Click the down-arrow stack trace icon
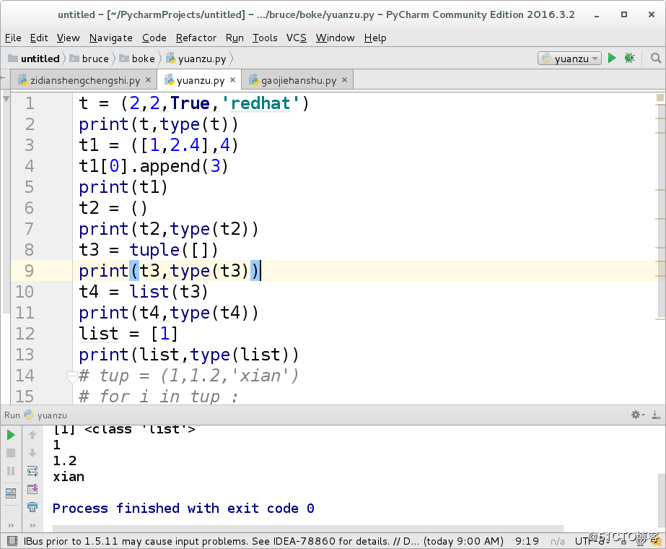Screen dimensions: 666x549 32,453
